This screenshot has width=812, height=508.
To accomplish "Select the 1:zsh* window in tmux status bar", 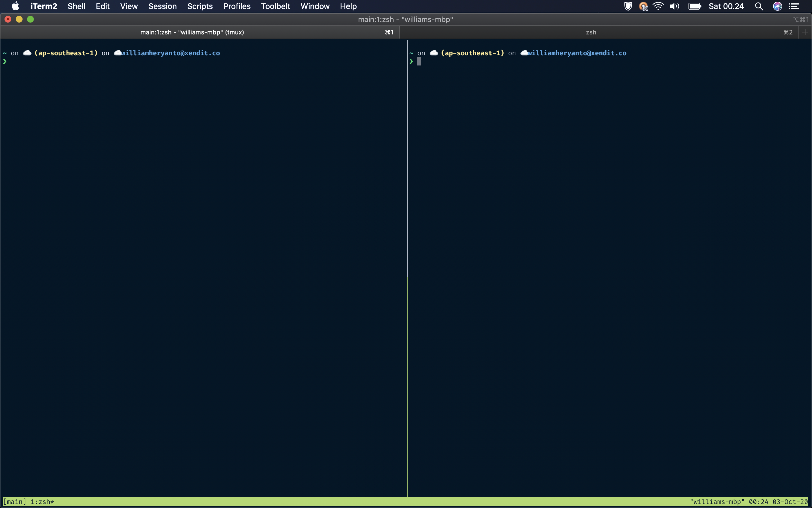I will 42,502.
